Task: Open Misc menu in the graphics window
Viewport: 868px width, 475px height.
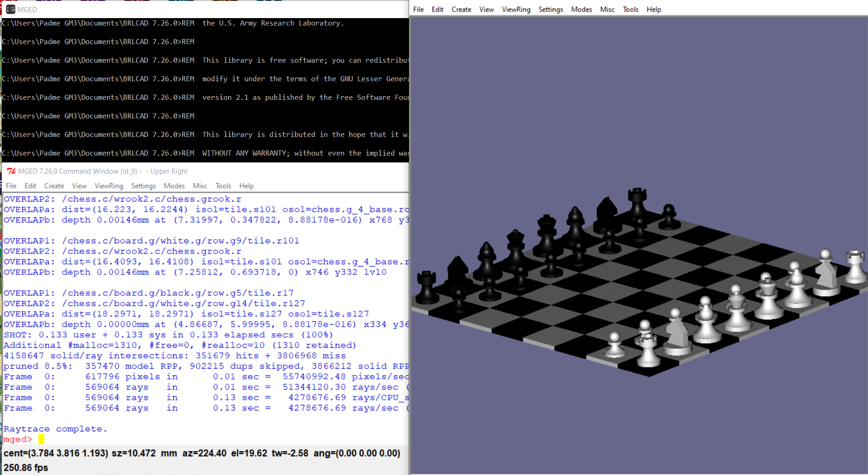Action: coord(607,9)
